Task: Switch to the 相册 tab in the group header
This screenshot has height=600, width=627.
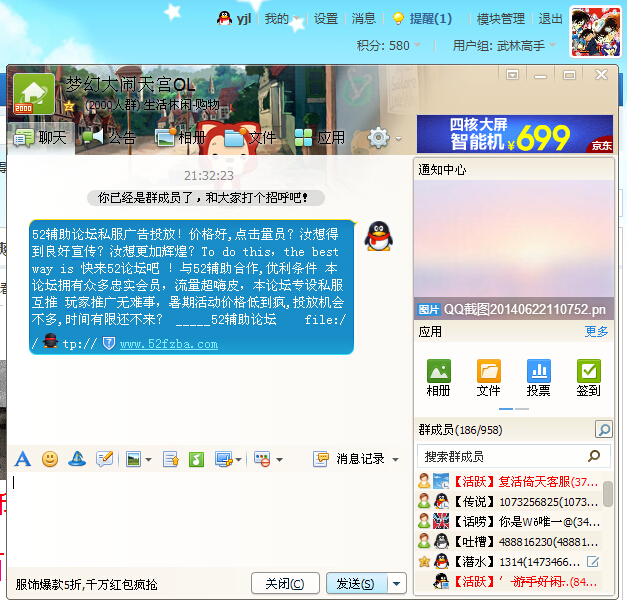Action: point(180,138)
